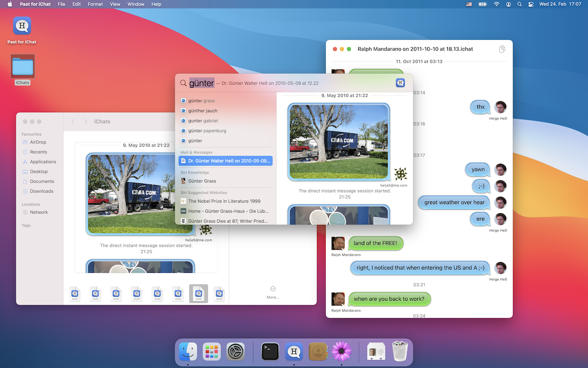The width and height of the screenshot is (588, 368).
Task: Select the Dr. Günter Walter Heß chat result
Action: 225,161
